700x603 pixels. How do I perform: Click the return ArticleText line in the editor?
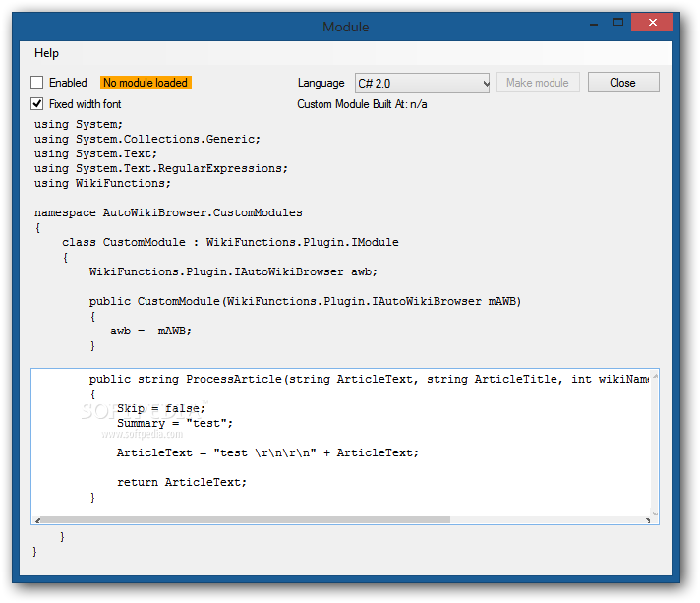pos(182,482)
